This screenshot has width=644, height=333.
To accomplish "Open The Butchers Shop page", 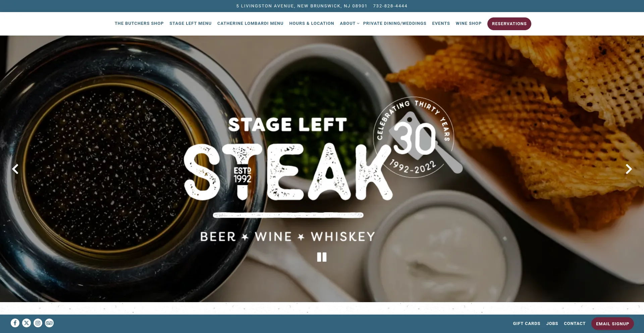I will 139,23.
